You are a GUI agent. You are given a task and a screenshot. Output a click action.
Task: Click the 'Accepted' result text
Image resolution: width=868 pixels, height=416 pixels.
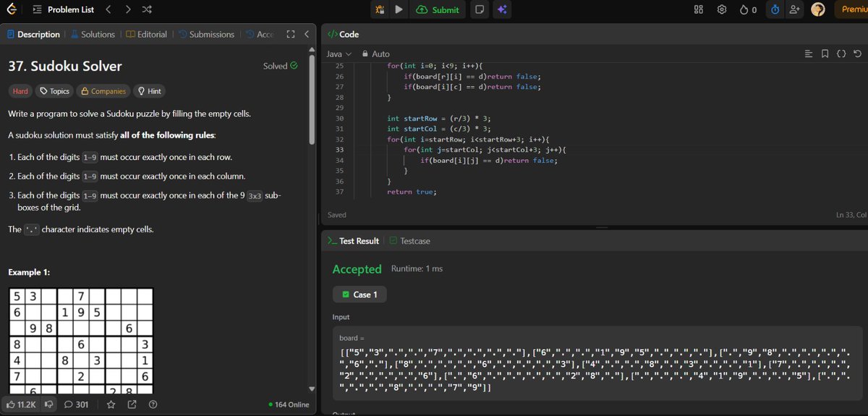pyautogui.click(x=357, y=269)
